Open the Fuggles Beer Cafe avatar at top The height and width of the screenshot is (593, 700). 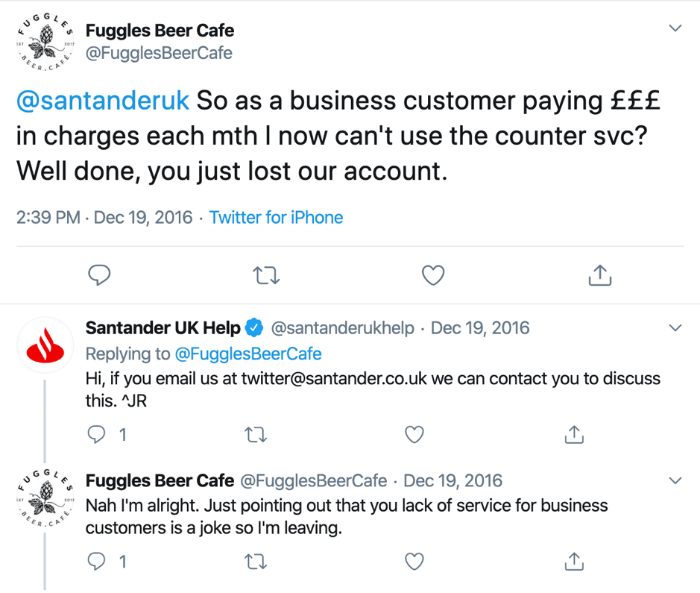point(45,46)
